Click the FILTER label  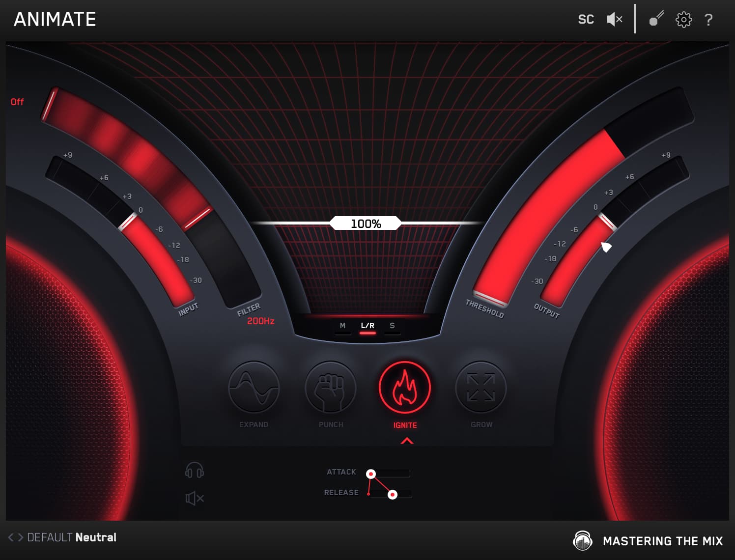(x=249, y=309)
